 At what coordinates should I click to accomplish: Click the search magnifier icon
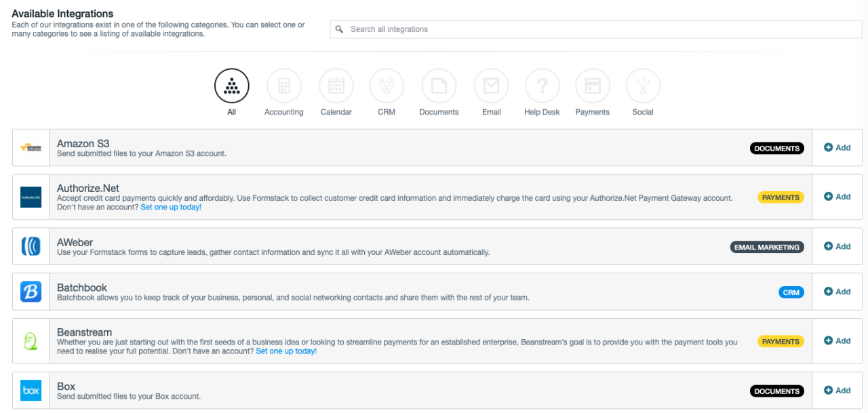pyautogui.click(x=340, y=29)
